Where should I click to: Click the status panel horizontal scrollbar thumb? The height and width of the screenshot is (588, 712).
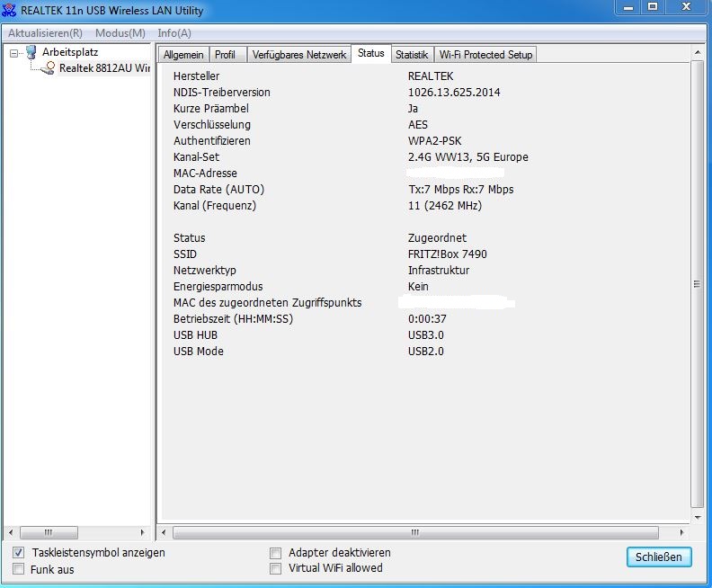[415, 532]
